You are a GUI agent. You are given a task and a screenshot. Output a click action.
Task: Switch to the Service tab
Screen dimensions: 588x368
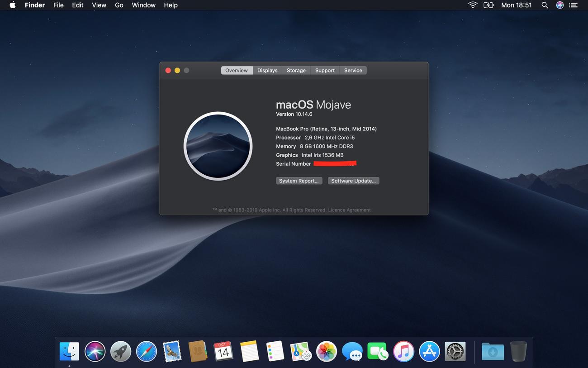click(x=353, y=70)
